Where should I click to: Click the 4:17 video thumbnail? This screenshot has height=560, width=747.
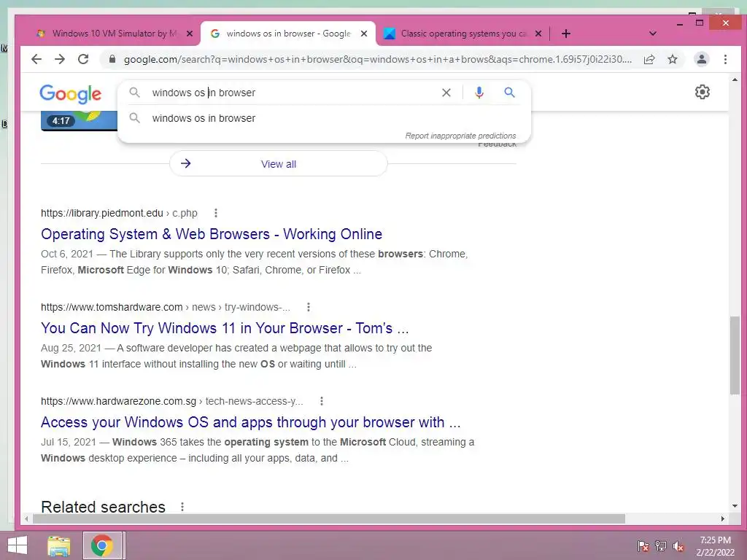(x=79, y=120)
